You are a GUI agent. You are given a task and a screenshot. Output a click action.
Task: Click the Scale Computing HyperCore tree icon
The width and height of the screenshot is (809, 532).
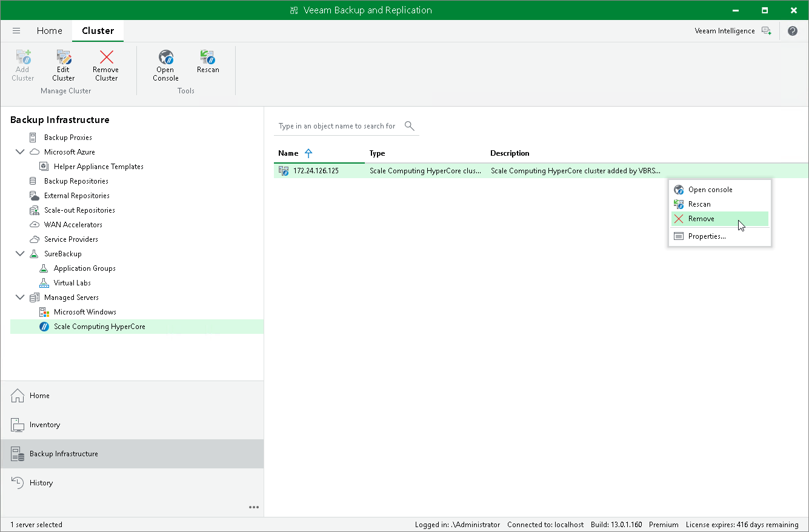point(44,327)
